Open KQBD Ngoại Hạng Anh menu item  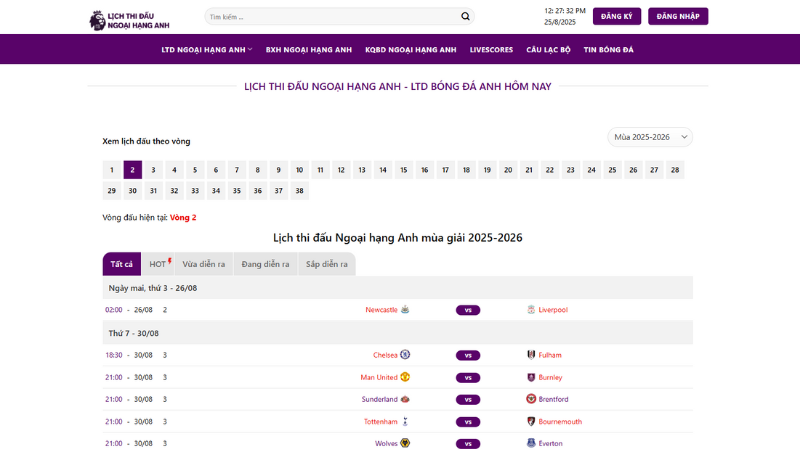tap(411, 49)
